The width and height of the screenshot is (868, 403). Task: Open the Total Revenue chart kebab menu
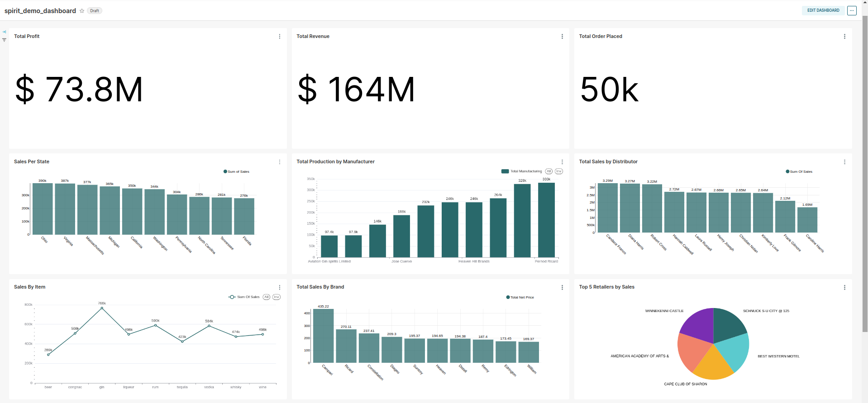coord(562,37)
